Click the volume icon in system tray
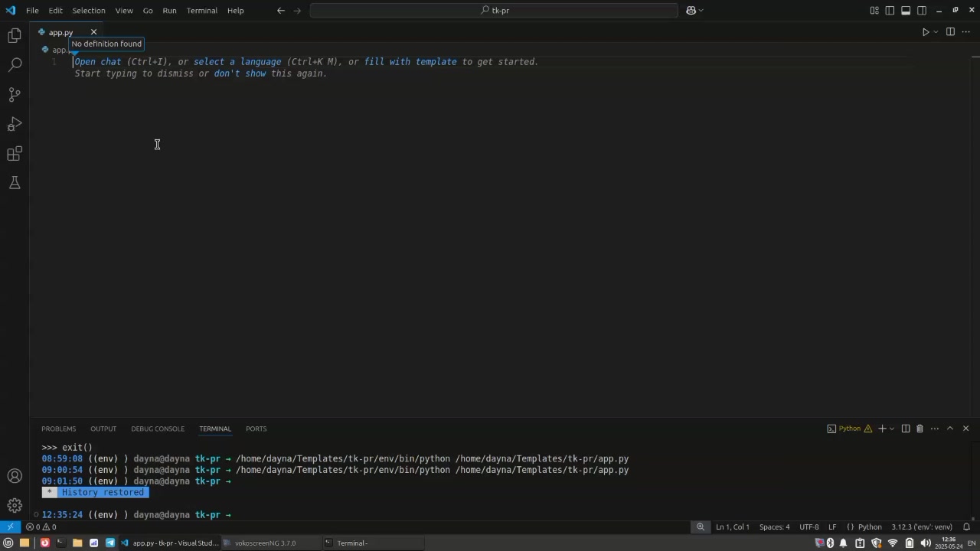980x551 pixels. [925, 543]
